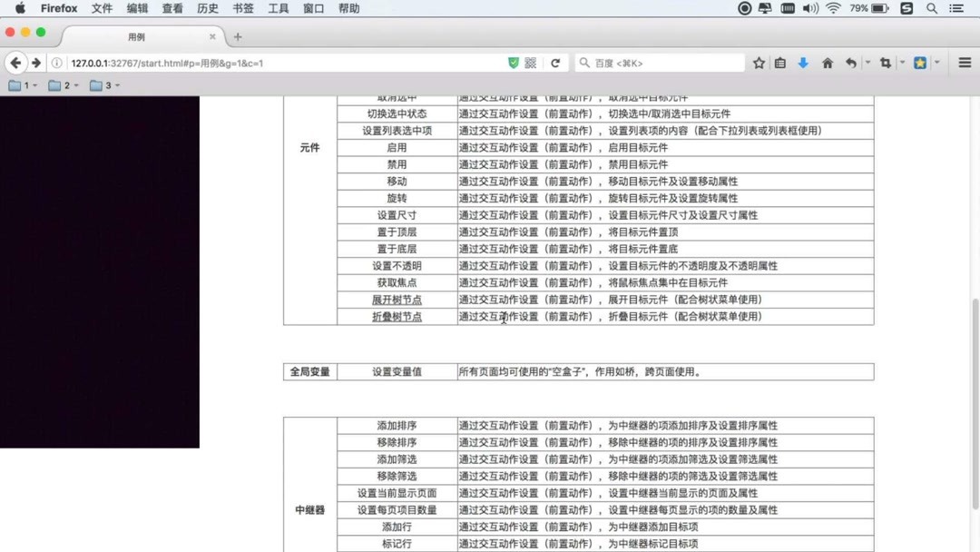Click the forward navigation arrow
The width and height of the screenshot is (980, 552).
click(34, 63)
